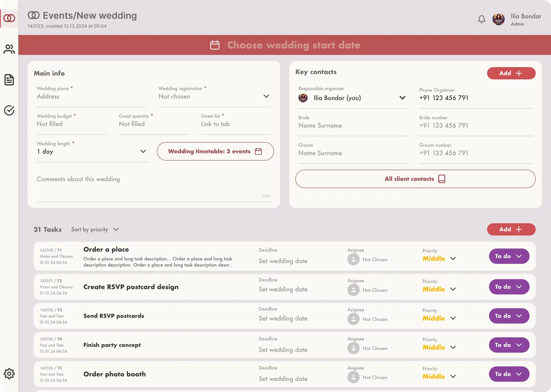Select the tasks checkmark icon in sidebar
Screen dimensions: 551x392
[9, 110]
